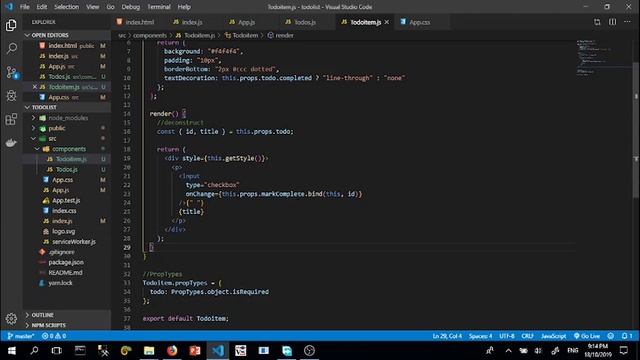Open the Manage gear in activity bar
Viewport: 640px width, 360px height.
click(x=11, y=318)
